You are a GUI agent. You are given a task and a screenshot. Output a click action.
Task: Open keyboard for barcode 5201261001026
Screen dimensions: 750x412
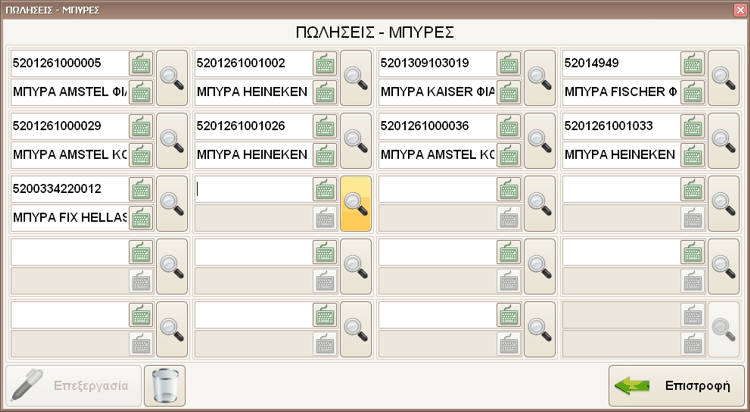pos(325,126)
